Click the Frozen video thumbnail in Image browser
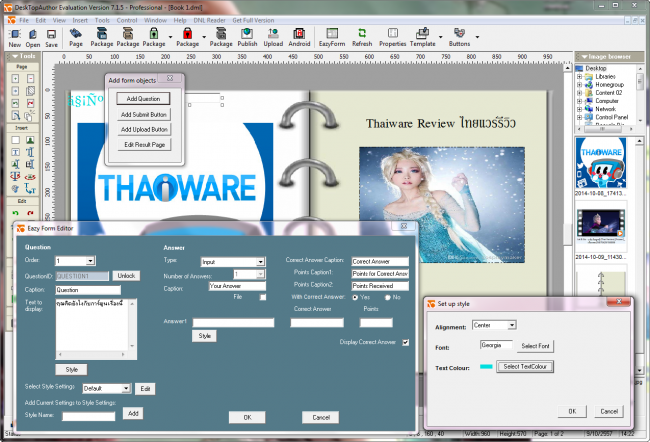Screen dimensions: 650x442 pos(601,226)
